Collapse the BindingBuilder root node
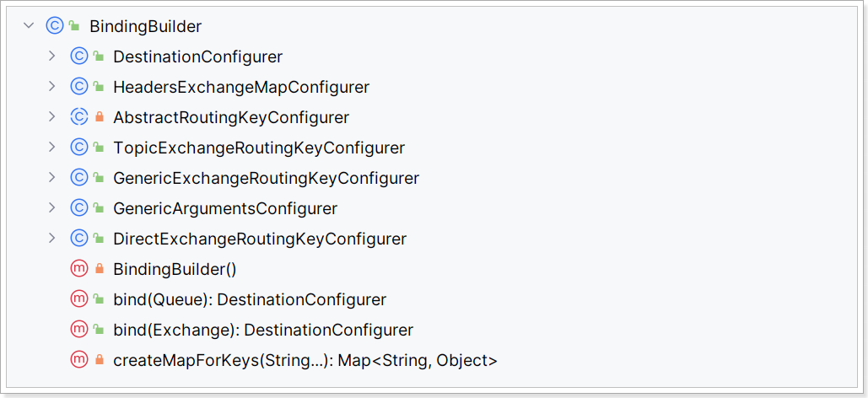The width and height of the screenshot is (868, 398). coord(29,25)
